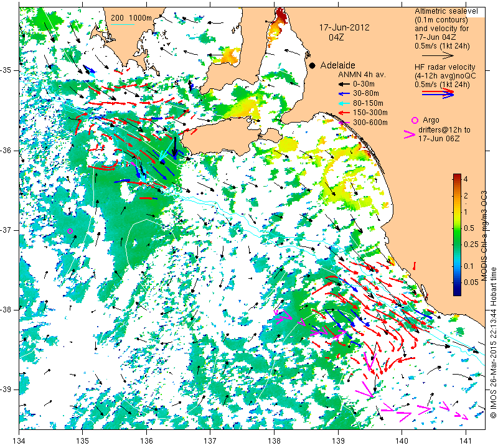Select the 'Altimetric sealevel' heading text
The height and width of the screenshot is (448, 498).
[x=446, y=11]
